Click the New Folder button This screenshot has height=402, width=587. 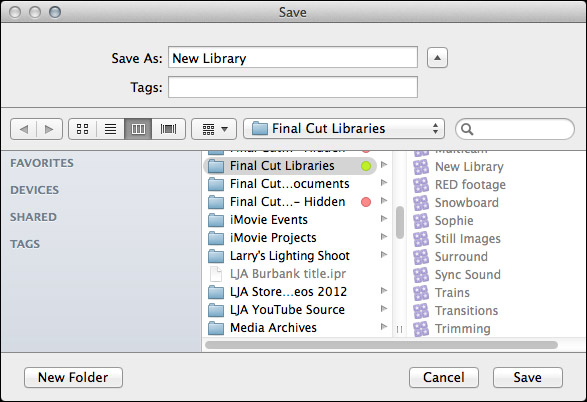point(73,377)
